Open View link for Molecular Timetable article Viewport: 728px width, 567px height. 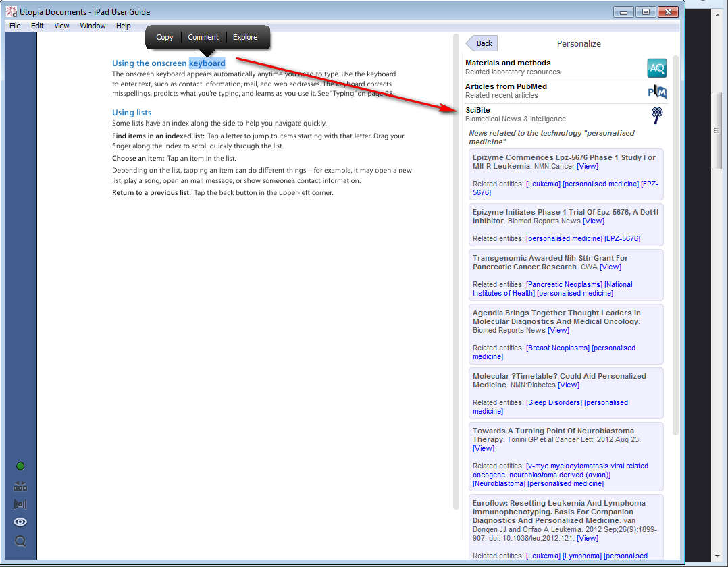tap(569, 385)
